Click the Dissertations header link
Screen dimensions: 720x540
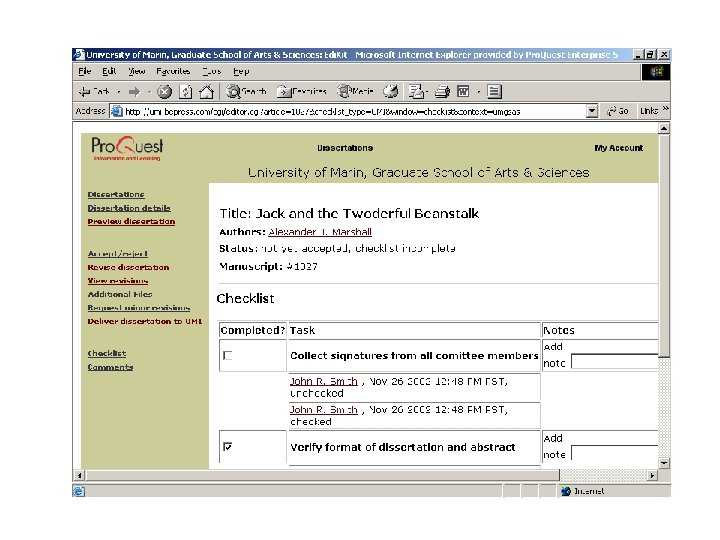pyautogui.click(x=345, y=148)
